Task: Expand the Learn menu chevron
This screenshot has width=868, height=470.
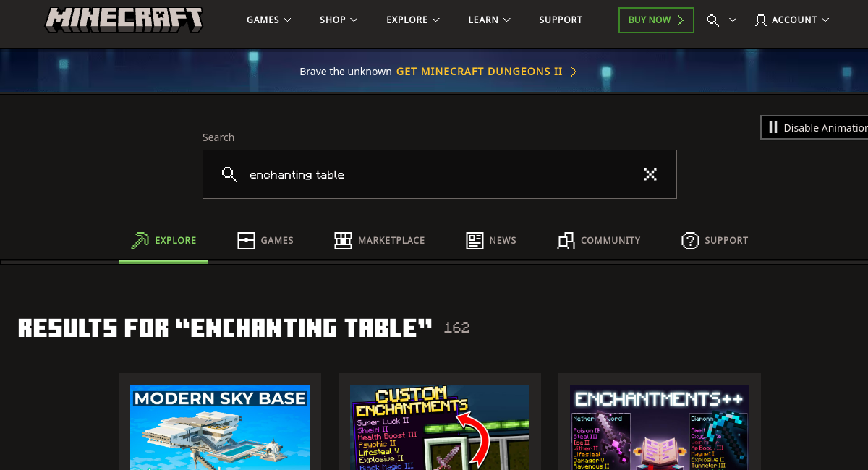Action: coord(506,20)
